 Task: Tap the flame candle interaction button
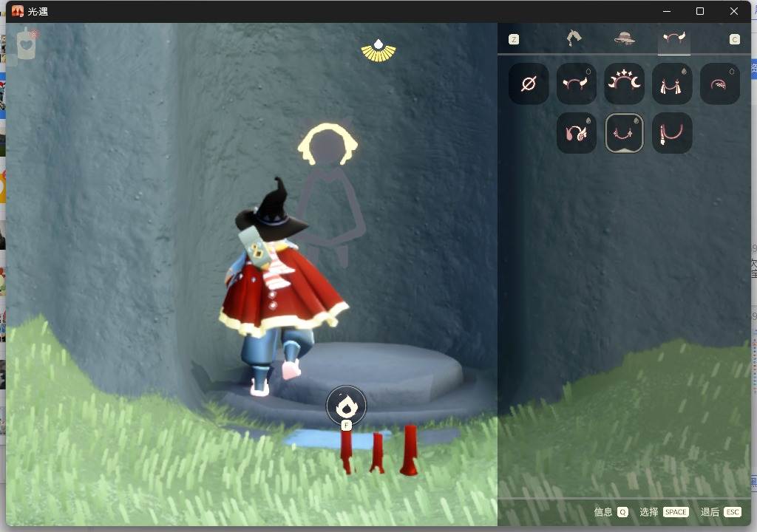point(346,406)
